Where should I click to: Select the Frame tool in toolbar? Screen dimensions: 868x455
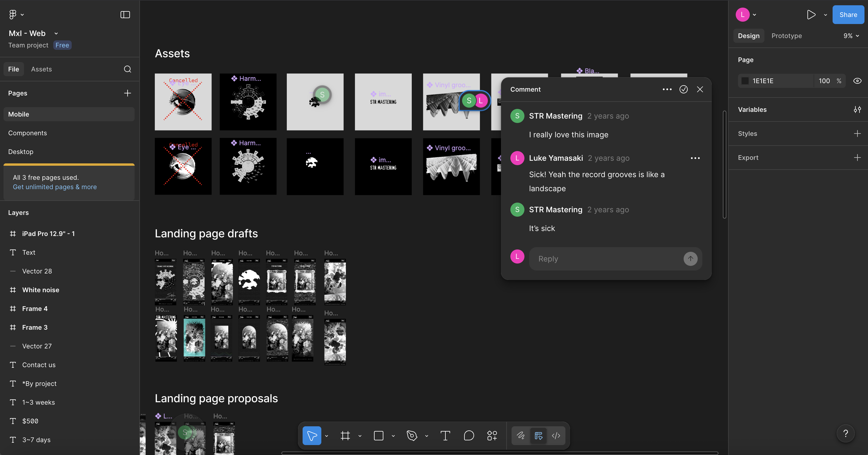(345, 436)
